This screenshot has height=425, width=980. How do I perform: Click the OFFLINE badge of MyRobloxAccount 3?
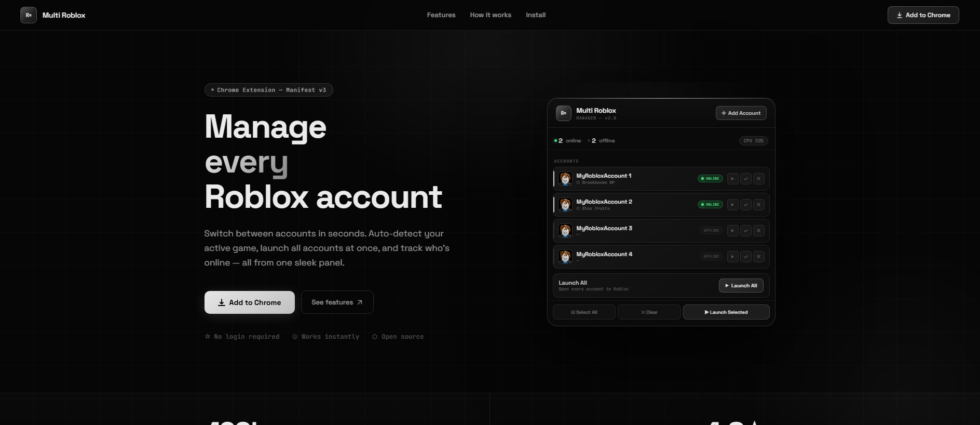click(711, 231)
